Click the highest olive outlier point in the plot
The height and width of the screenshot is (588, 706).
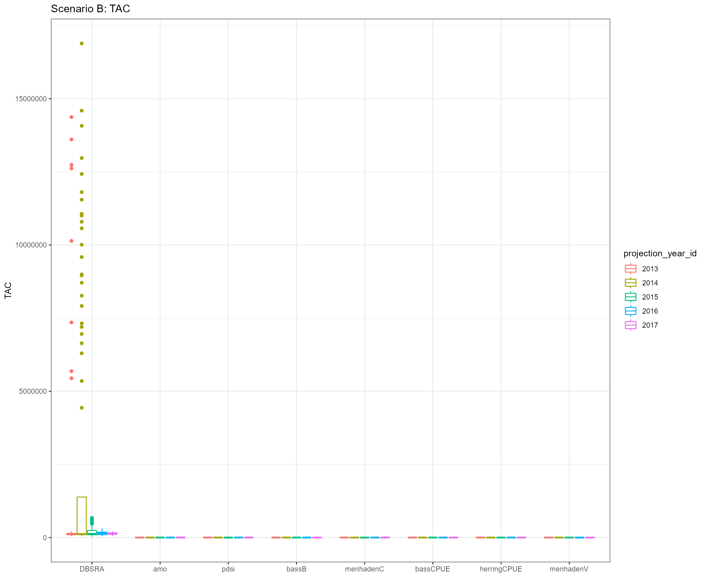click(82, 44)
